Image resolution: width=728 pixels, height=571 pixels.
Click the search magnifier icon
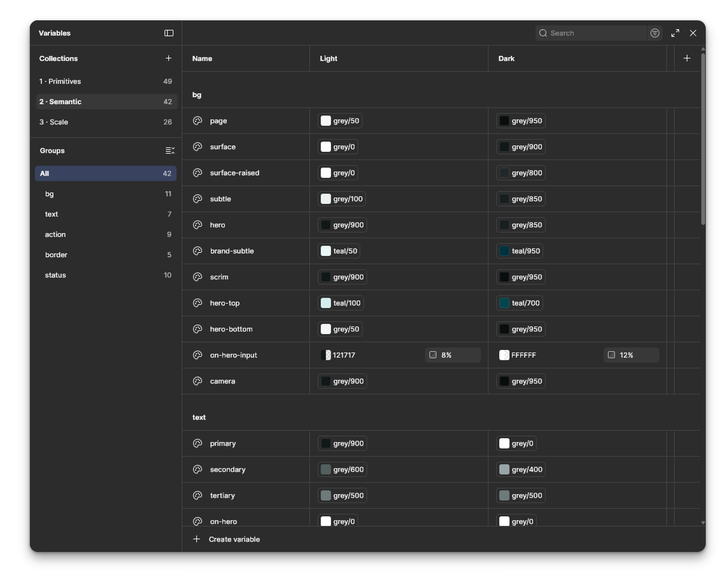543,33
